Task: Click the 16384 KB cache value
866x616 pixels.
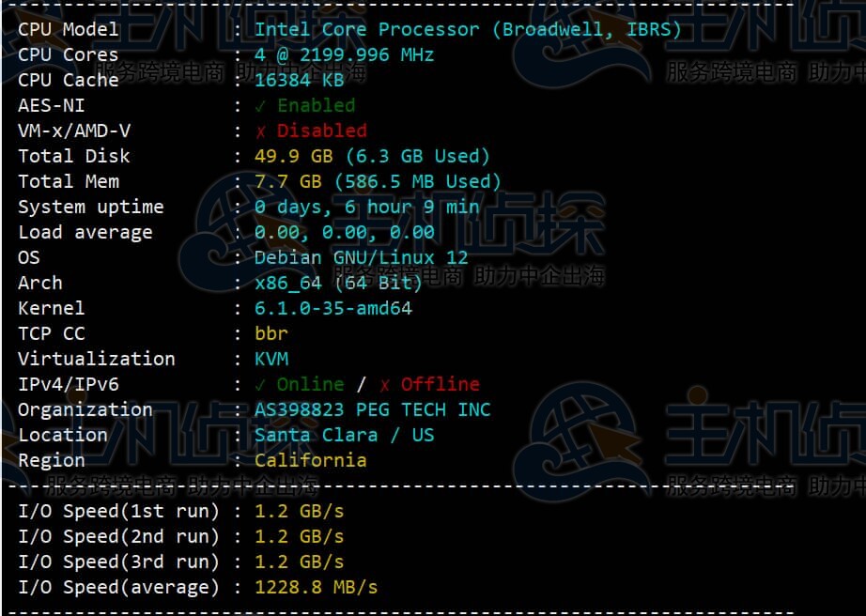Action: 299,81
